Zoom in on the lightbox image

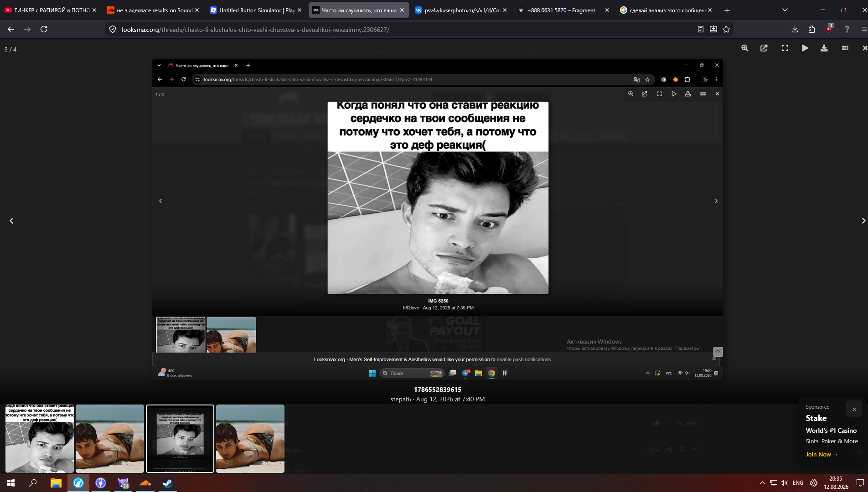[x=744, y=48]
